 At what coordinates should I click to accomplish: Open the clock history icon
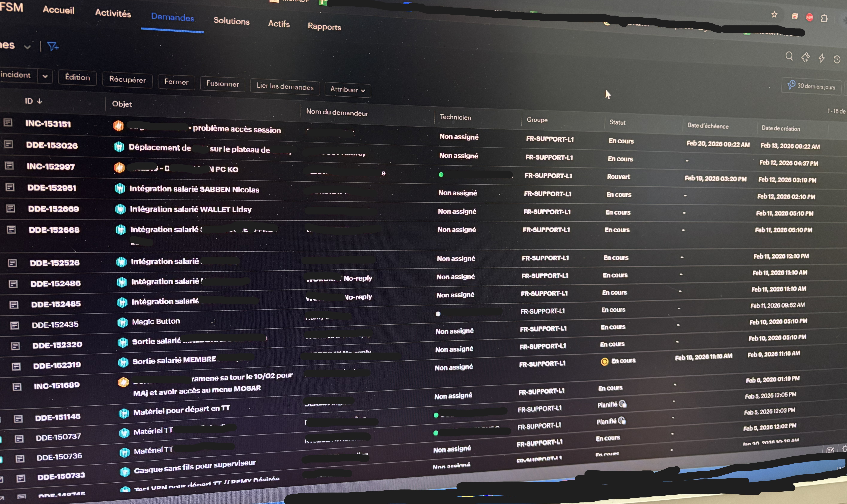tap(837, 59)
